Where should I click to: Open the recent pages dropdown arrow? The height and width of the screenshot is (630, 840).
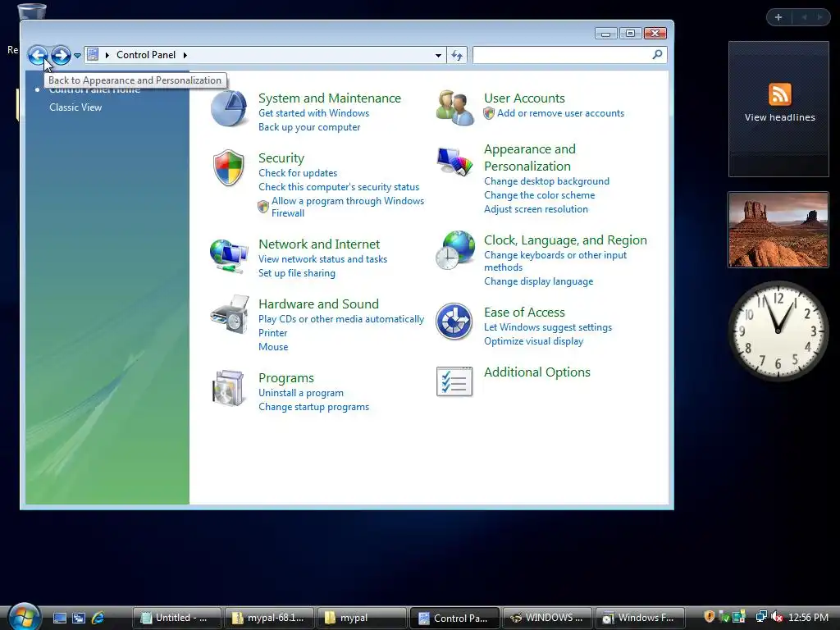[x=77, y=55]
